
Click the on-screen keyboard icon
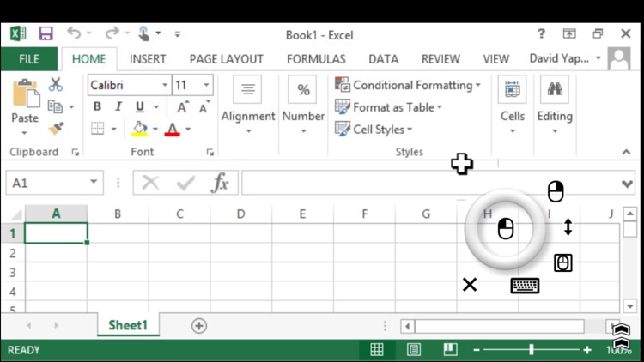525,286
